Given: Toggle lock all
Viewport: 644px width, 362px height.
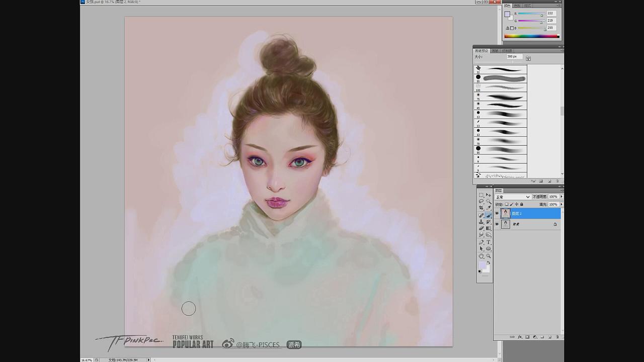Looking at the screenshot, I should [x=521, y=204].
